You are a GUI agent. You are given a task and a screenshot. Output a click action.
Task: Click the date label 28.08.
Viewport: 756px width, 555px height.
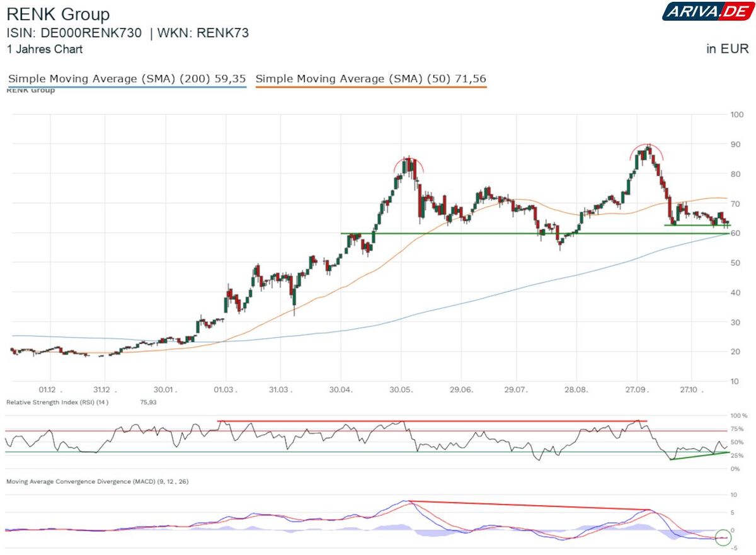point(576,390)
